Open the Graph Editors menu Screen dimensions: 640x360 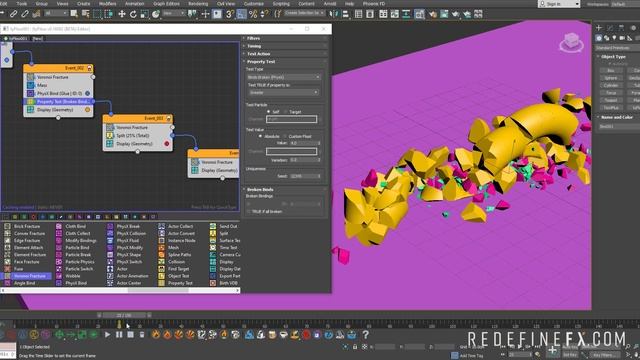click(x=166, y=4)
